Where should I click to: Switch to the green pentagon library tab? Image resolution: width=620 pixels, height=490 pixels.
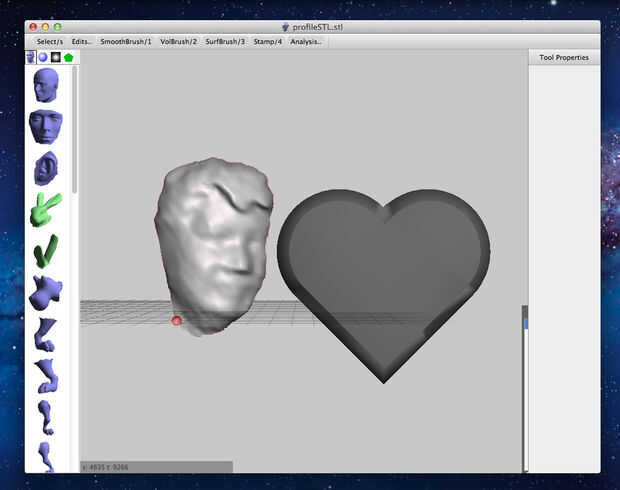tap(69, 57)
